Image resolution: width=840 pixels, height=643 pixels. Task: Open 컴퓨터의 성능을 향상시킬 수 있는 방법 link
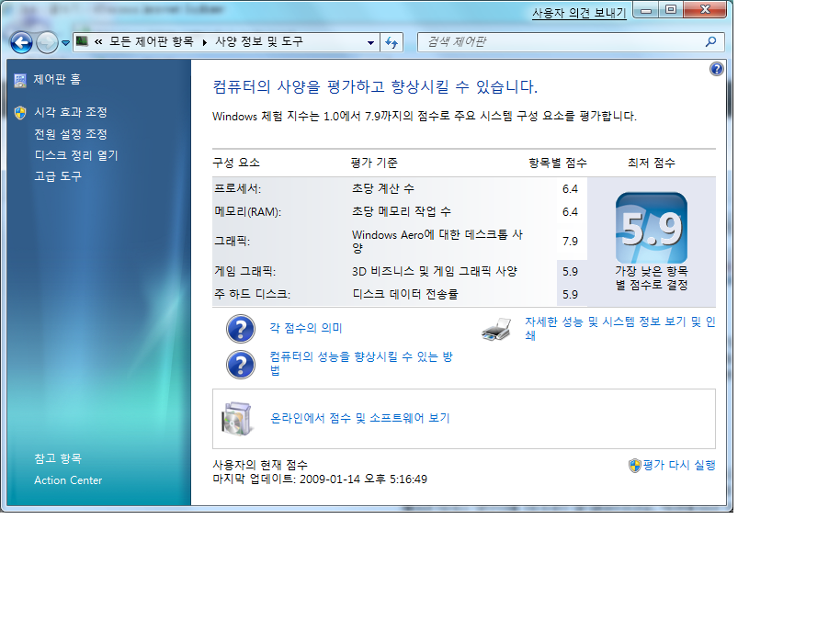pos(361,364)
